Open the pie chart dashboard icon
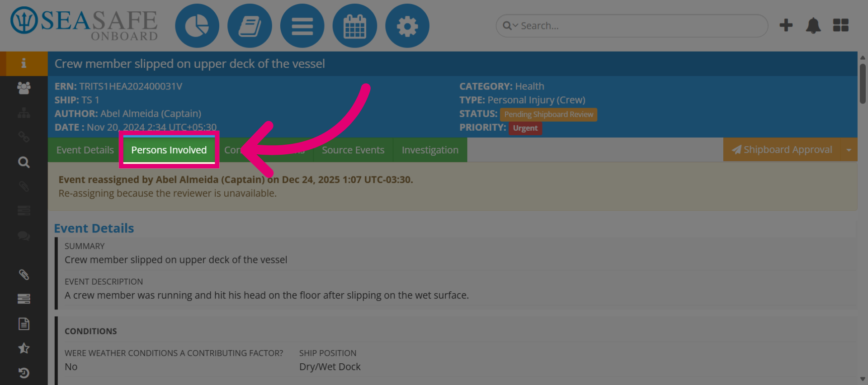 coord(197,26)
